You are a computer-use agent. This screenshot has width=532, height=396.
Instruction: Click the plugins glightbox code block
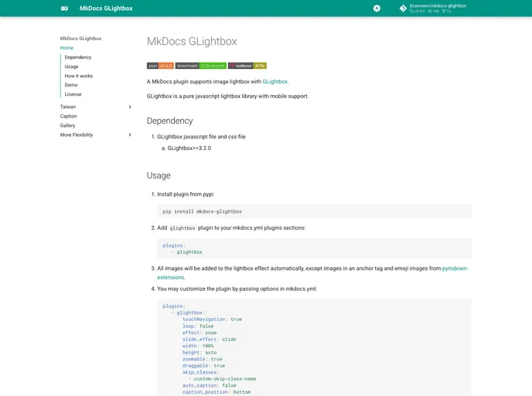click(314, 249)
